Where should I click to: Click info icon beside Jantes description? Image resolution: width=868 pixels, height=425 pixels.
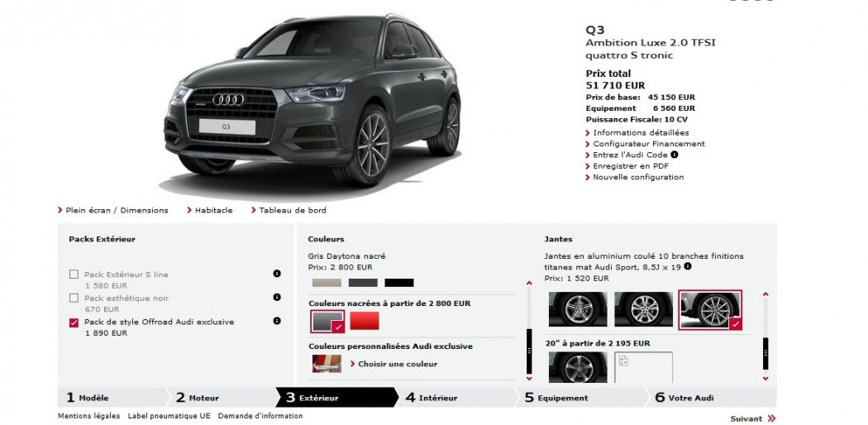click(x=688, y=266)
